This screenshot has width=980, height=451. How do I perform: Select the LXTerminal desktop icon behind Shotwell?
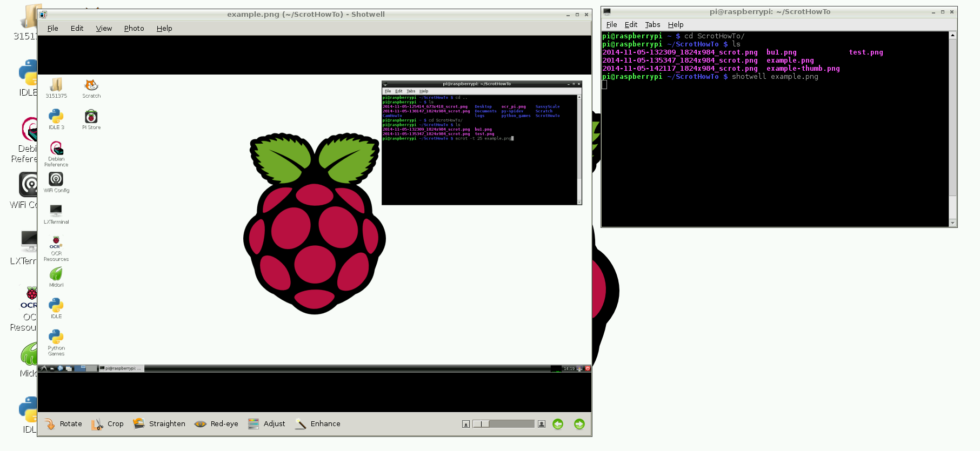pyautogui.click(x=24, y=247)
